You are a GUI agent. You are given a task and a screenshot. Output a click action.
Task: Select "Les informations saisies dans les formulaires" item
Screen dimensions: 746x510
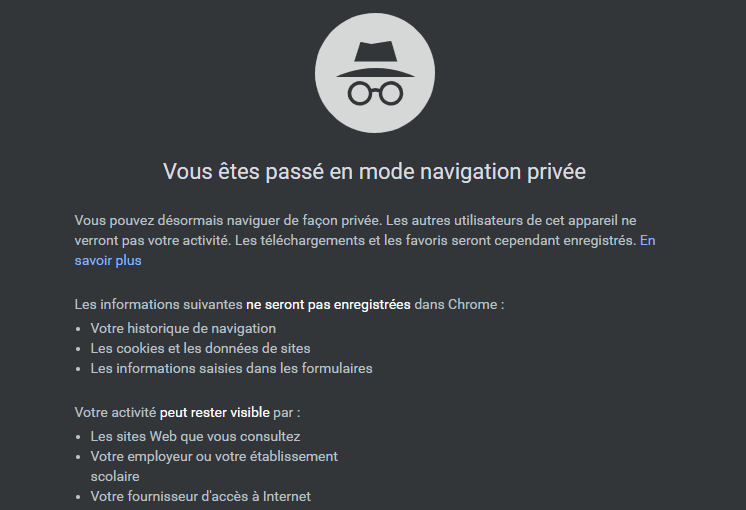coord(231,368)
